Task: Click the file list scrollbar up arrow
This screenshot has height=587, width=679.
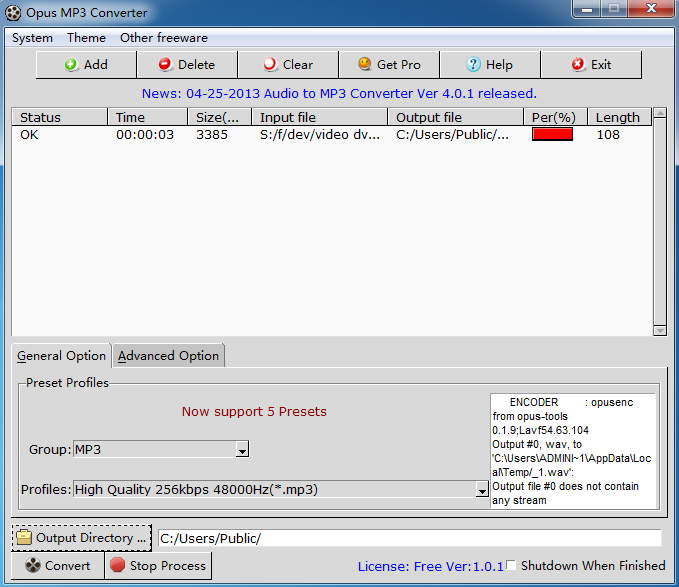Action: point(660,114)
